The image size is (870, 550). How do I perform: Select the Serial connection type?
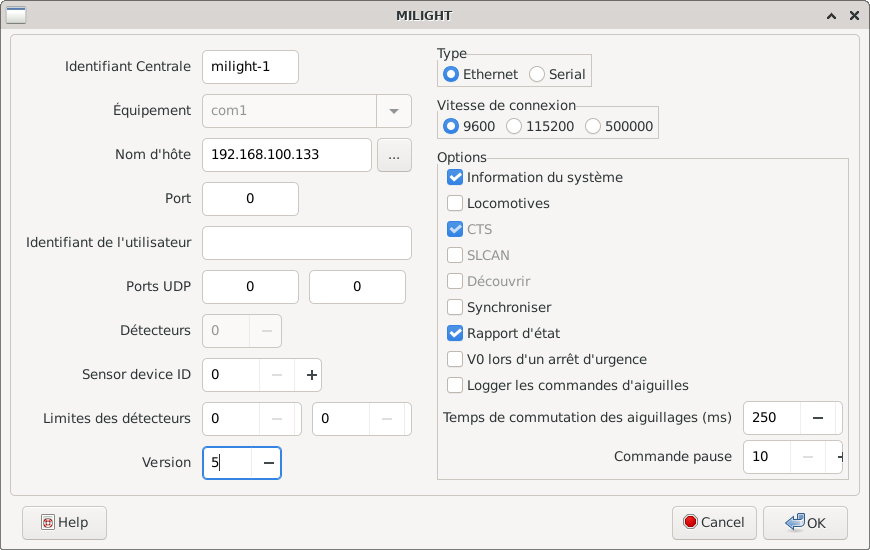tap(537, 74)
